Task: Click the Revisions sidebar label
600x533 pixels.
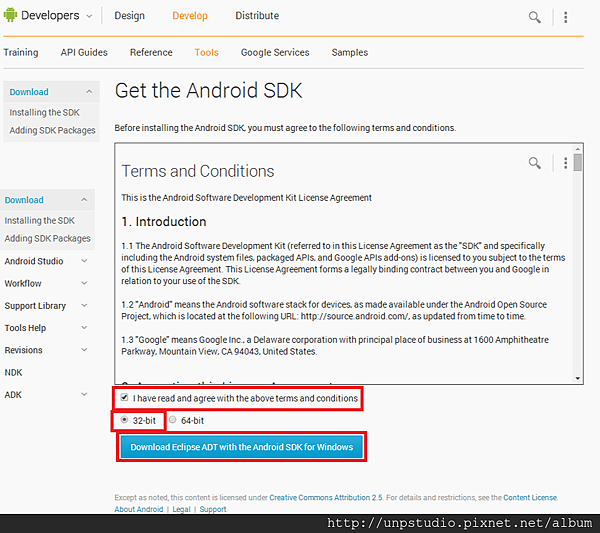Action: (23, 350)
